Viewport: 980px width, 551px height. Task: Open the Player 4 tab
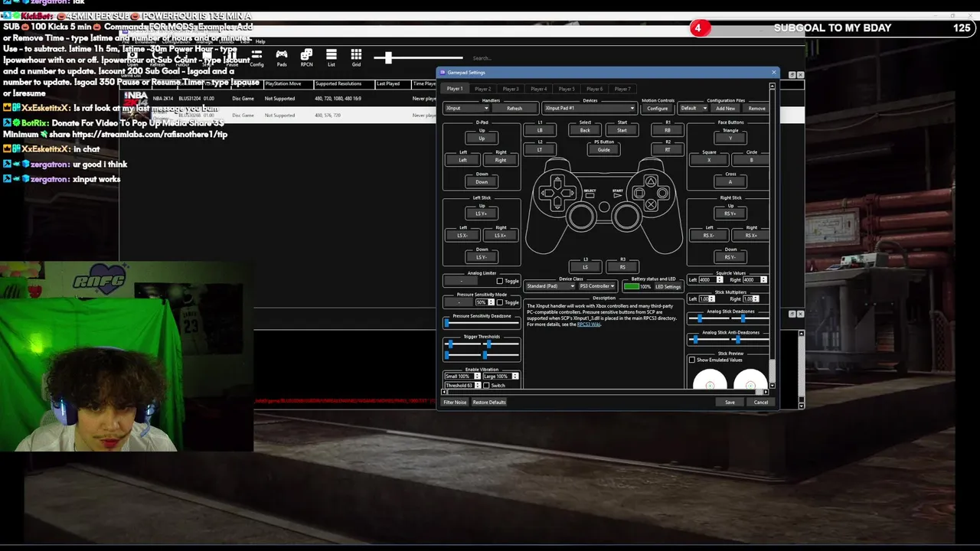[x=539, y=89]
